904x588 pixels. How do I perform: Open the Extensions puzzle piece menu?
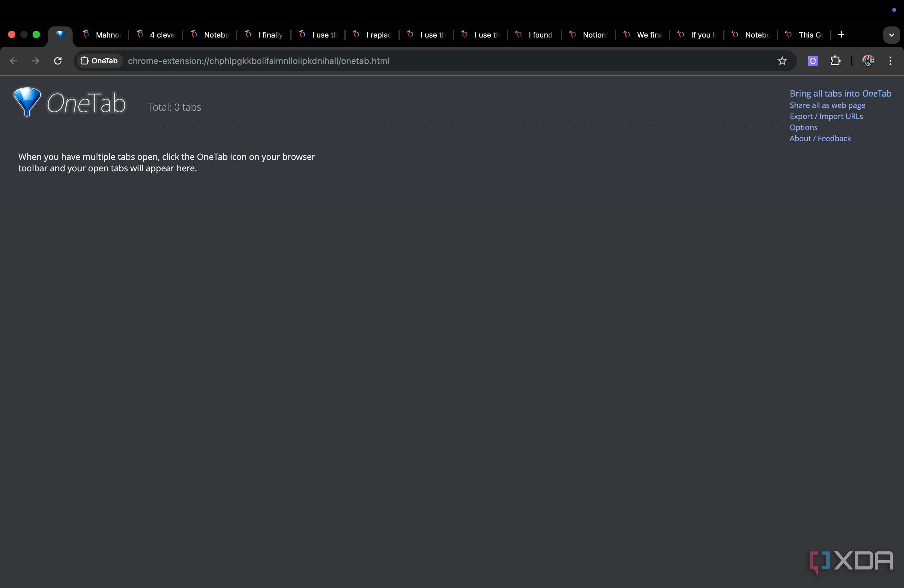835,61
